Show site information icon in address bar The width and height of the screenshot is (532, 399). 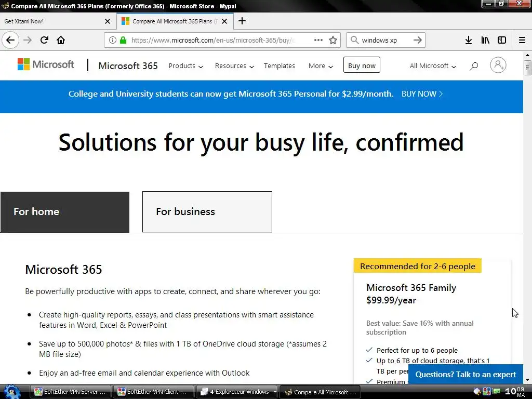(113, 40)
